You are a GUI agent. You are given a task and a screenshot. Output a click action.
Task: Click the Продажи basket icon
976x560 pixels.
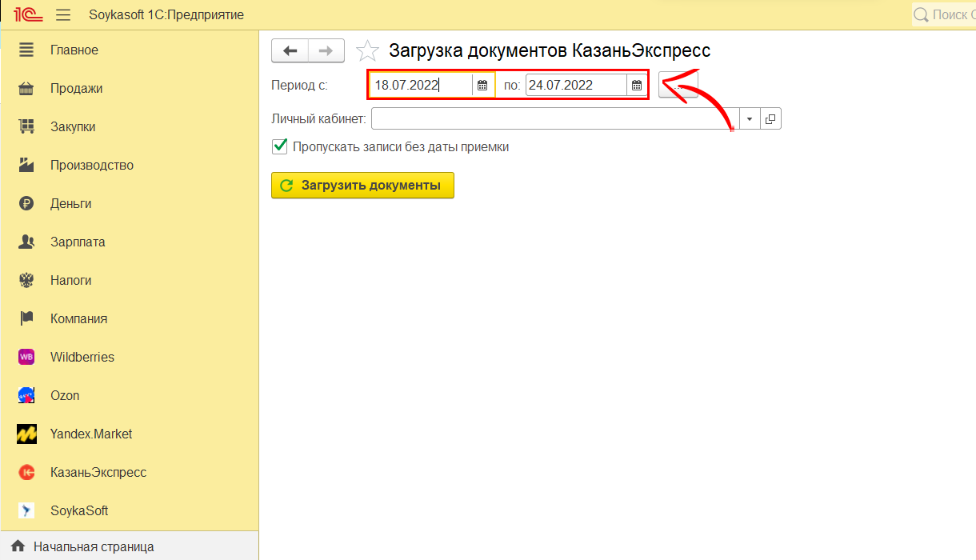click(26, 89)
